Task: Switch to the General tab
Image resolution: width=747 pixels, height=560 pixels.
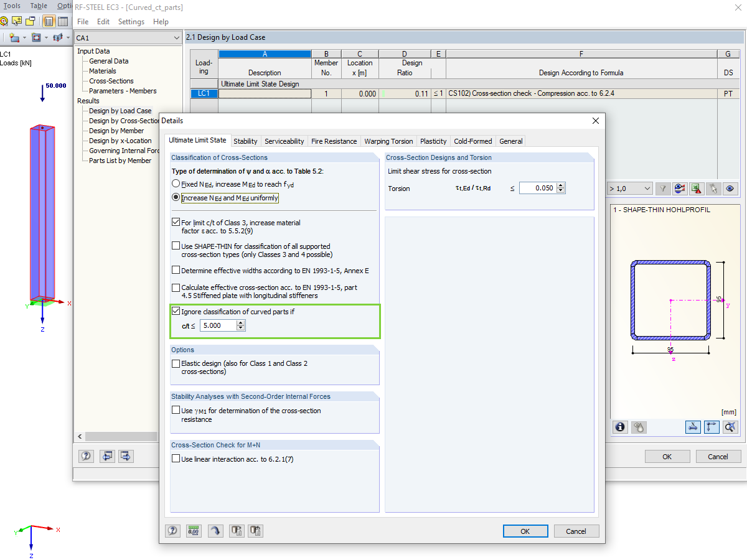Action: click(511, 141)
